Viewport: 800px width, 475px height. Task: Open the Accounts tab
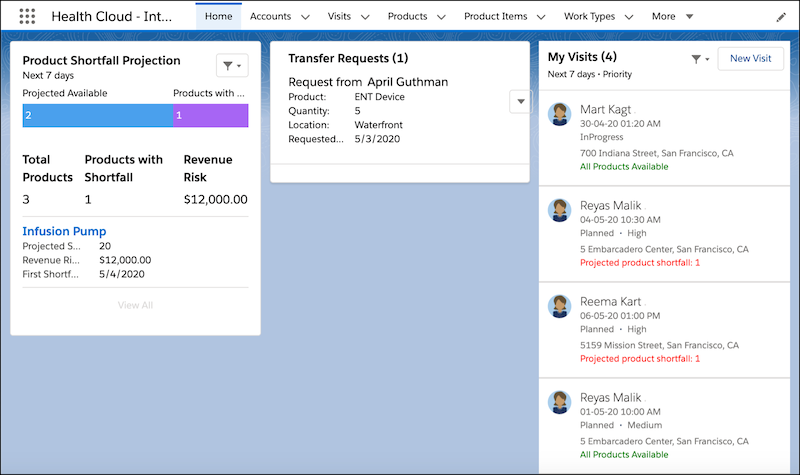tap(270, 16)
